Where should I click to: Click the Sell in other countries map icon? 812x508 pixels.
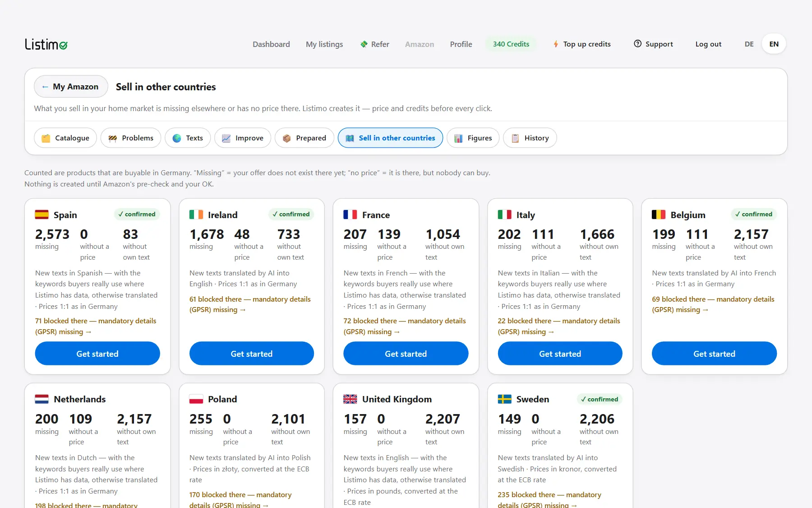[x=350, y=138]
